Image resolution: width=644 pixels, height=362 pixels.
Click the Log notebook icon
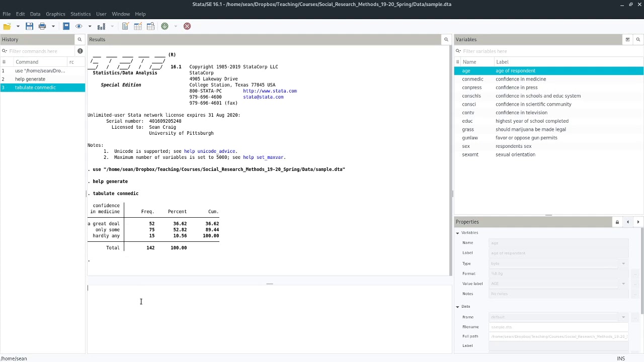pos(66,26)
